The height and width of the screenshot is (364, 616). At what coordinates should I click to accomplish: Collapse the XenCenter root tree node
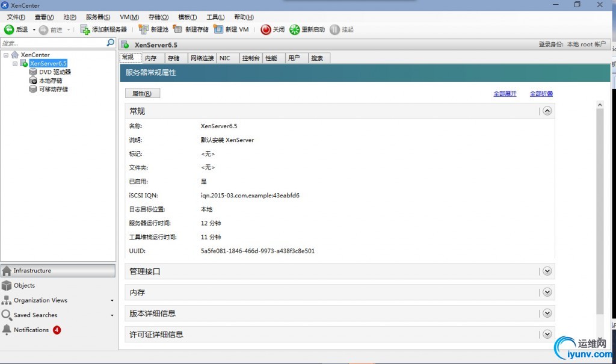pyautogui.click(x=6, y=55)
